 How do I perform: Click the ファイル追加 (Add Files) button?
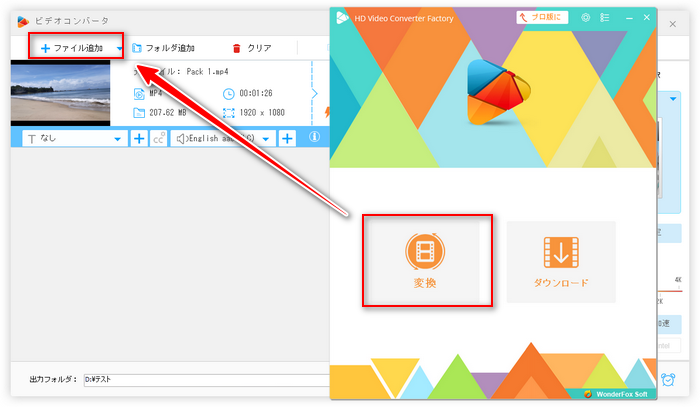click(72, 48)
